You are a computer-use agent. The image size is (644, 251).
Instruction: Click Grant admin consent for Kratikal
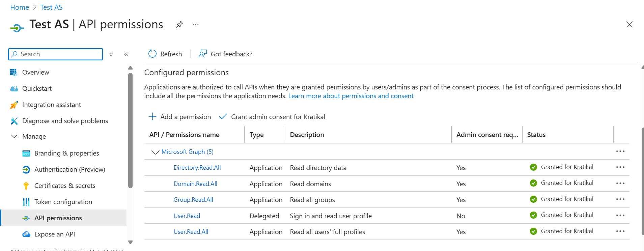[x=272, y=117]
